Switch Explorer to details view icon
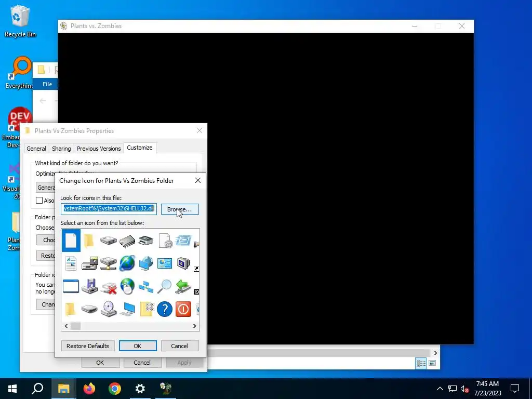Viewport: 532px width, 399px height. coord(421,363)
